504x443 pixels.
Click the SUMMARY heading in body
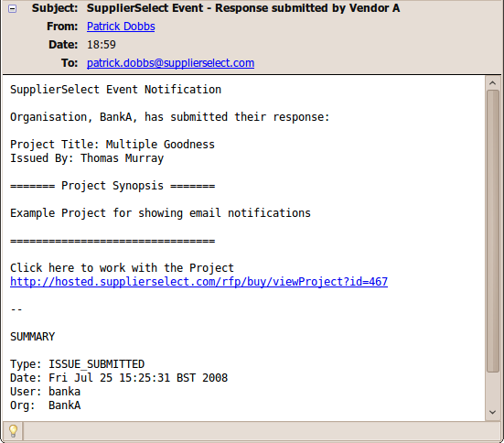click(32, 337)
